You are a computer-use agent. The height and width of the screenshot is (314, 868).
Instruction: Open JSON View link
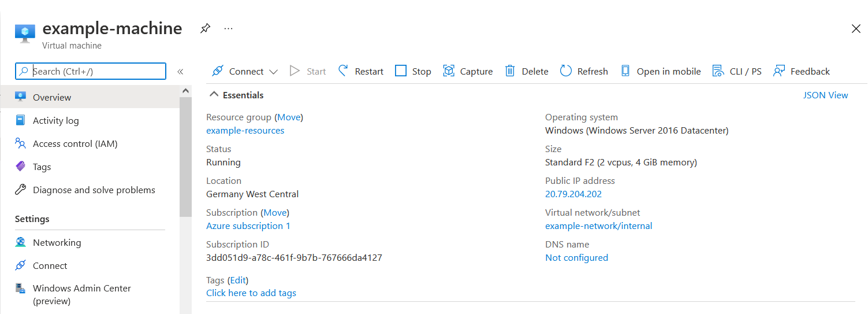point(826,95)
